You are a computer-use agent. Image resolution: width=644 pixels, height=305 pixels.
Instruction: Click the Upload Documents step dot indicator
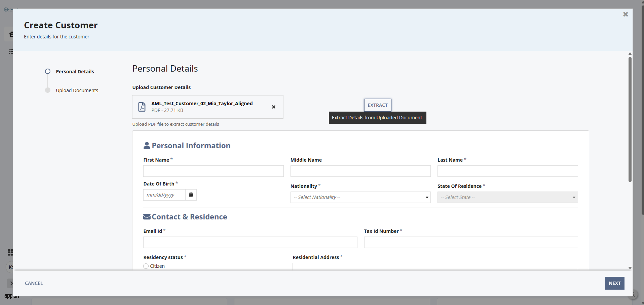point(47,90)
